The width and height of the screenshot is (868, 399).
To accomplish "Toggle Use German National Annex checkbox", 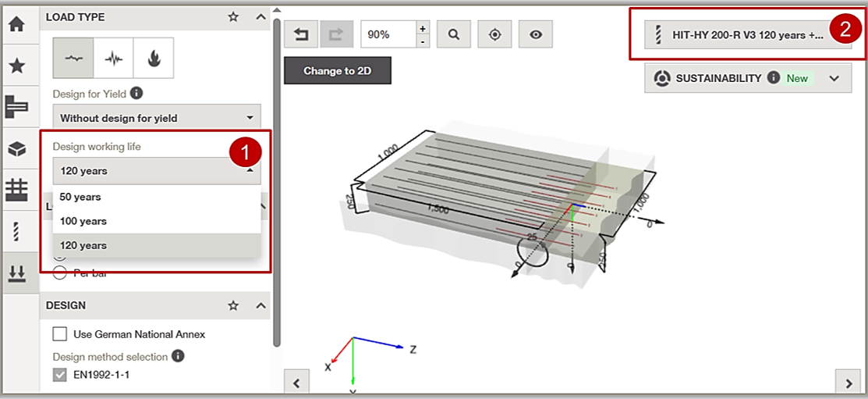I will click(x=59, y=334).
